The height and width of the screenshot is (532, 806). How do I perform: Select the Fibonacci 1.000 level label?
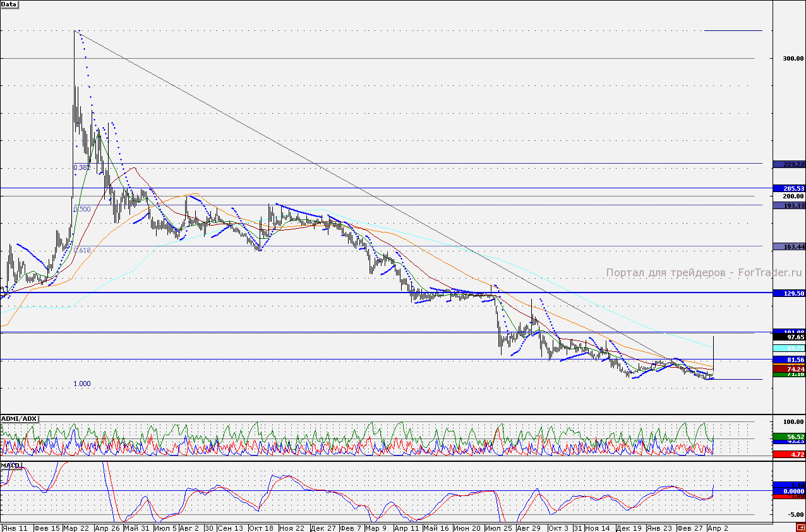coord(82,384)
